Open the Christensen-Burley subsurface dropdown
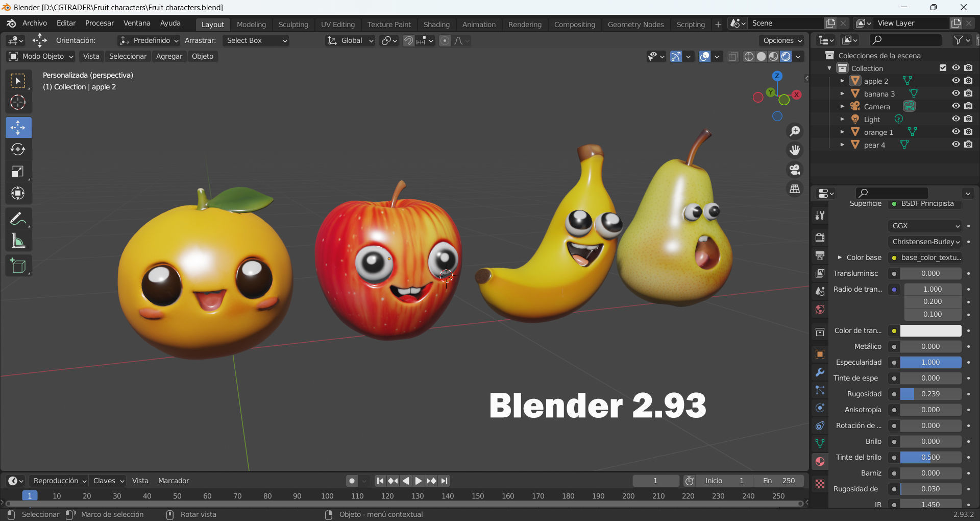The width and height of the screenshot is (980, 521). 925,242
